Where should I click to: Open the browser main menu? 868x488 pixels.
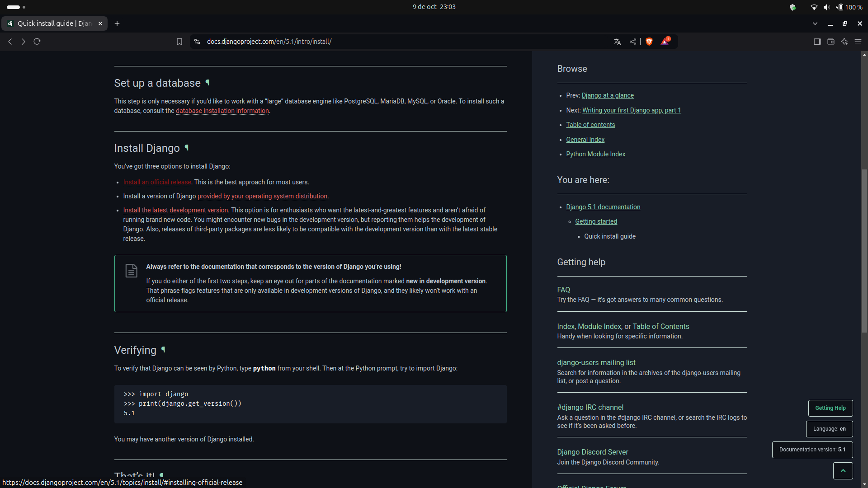click(x=858, y=42)
